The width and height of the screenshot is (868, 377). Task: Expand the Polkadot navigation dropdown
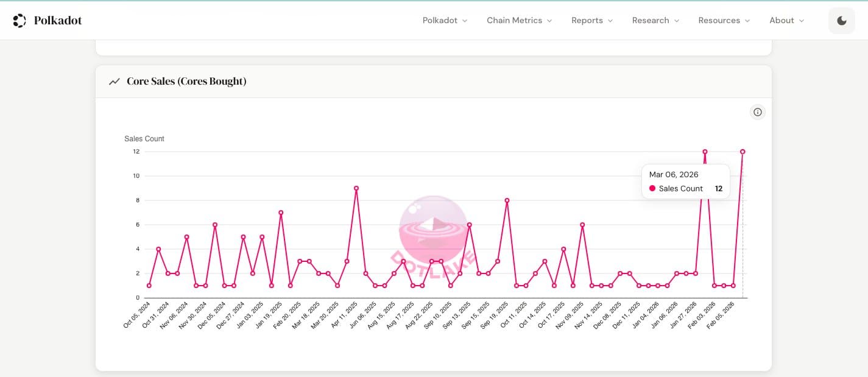[x=445, y=21]
